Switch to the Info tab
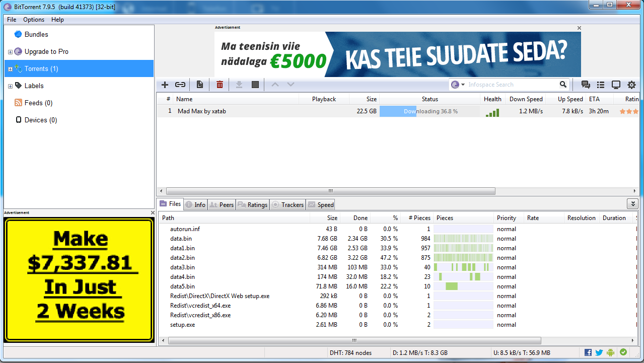This screenshot has width=644, height=363. [195, 204]
